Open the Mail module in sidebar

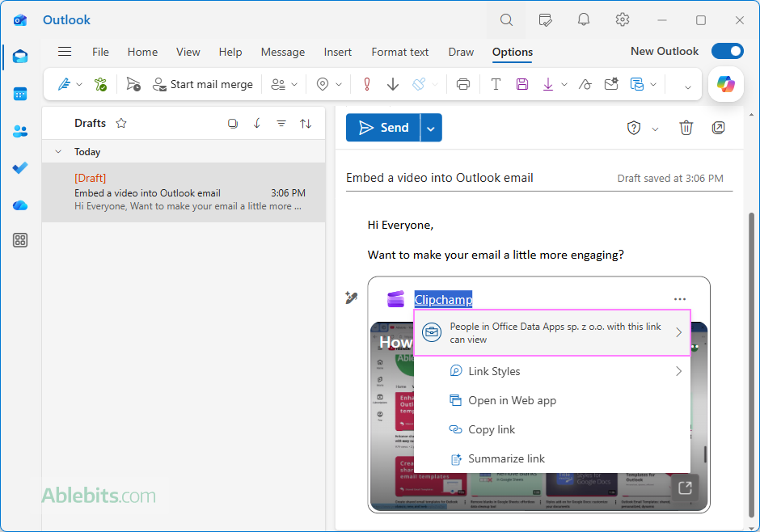point(20,57)
